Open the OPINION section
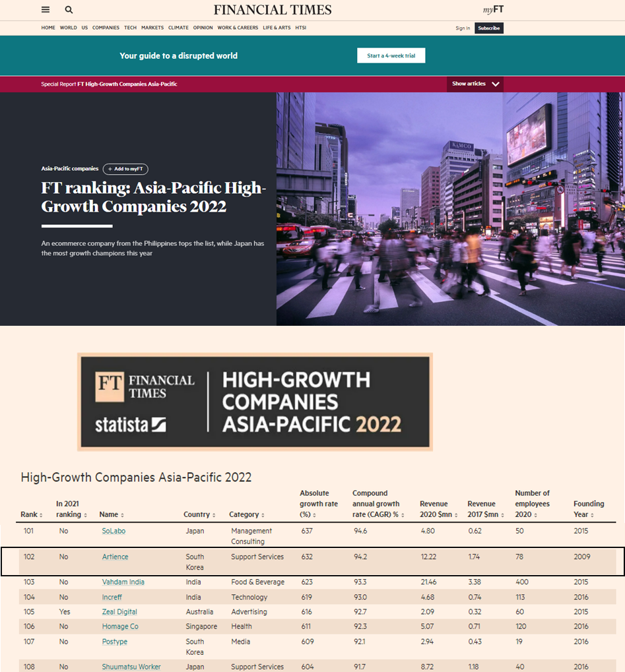 (203, 28)
